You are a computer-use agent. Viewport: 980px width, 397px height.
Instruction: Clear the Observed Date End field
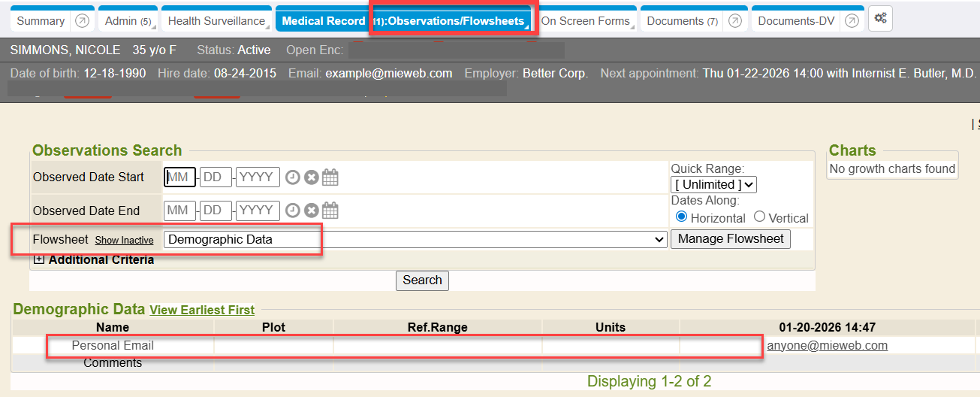(x=311, y=211)
